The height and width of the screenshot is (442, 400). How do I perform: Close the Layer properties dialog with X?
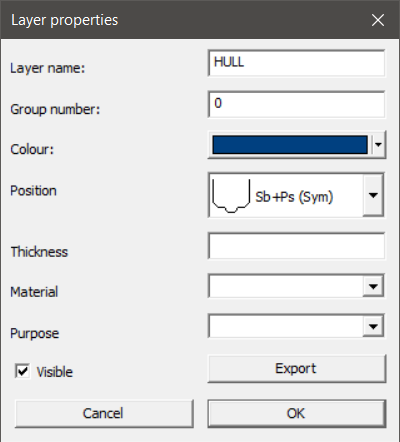(378, 20)
